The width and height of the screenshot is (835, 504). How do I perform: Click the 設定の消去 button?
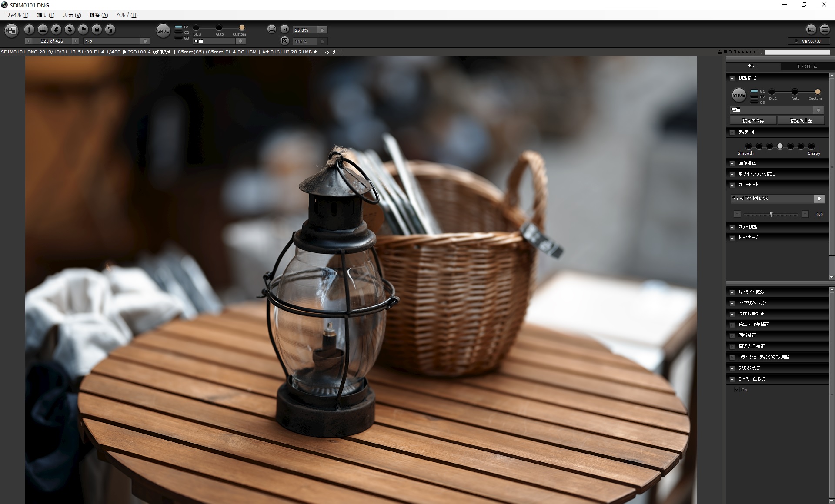click(x=802, y=120)
